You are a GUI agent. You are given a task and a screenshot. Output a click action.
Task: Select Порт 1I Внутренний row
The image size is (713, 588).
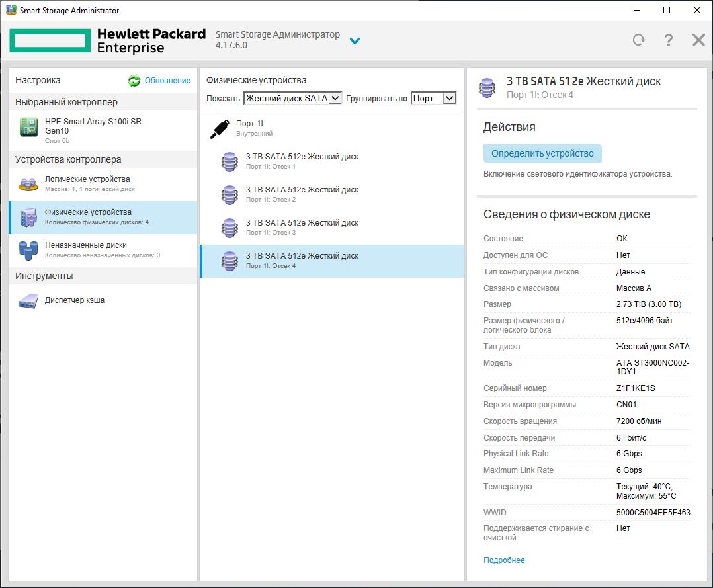332,128
